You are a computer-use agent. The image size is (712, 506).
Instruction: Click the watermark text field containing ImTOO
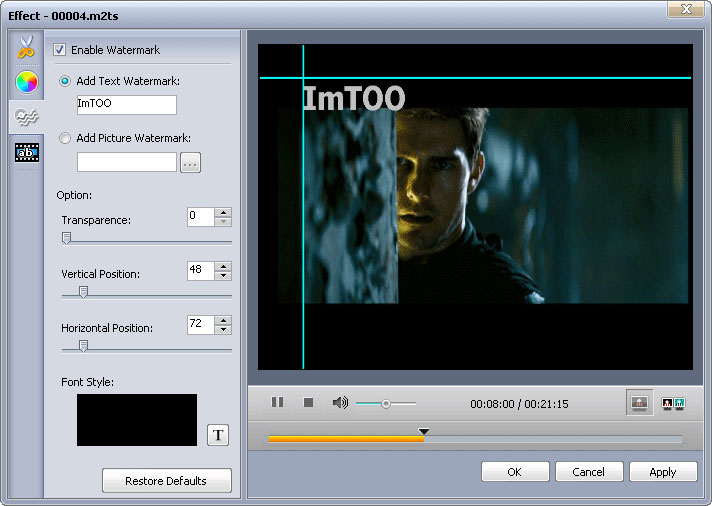click(126, 105)
